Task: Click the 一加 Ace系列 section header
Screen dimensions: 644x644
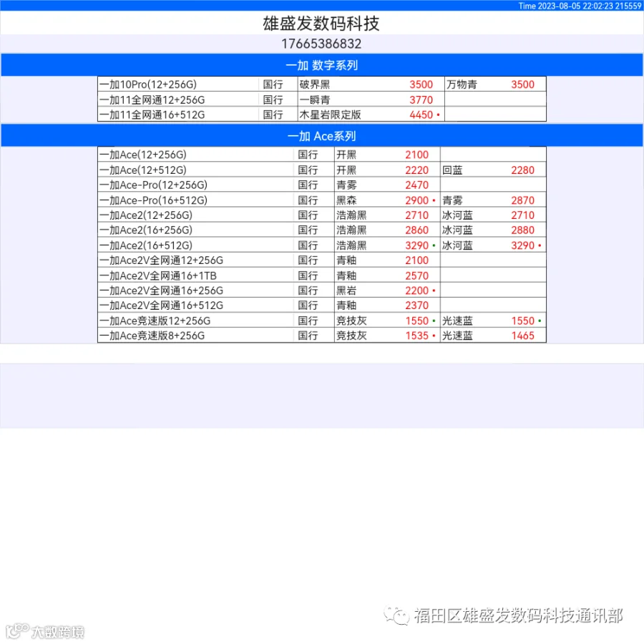Action: click(x=322, y=136)
